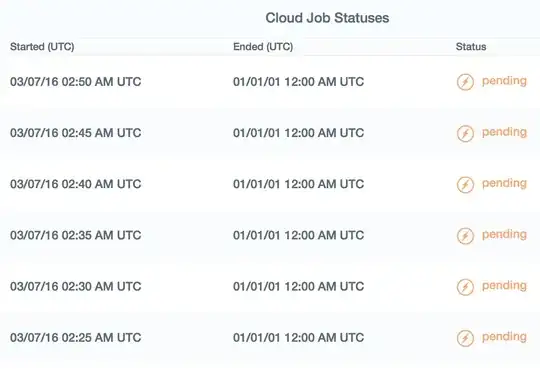540x369 pixels.
Task: Select start time 03/07/16 02:25 AM UTC
Action: click(75, 337)
